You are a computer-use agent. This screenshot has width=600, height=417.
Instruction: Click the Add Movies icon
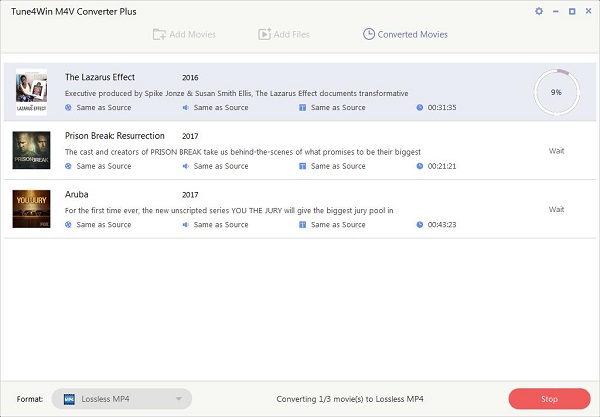(x=159, y=34)
